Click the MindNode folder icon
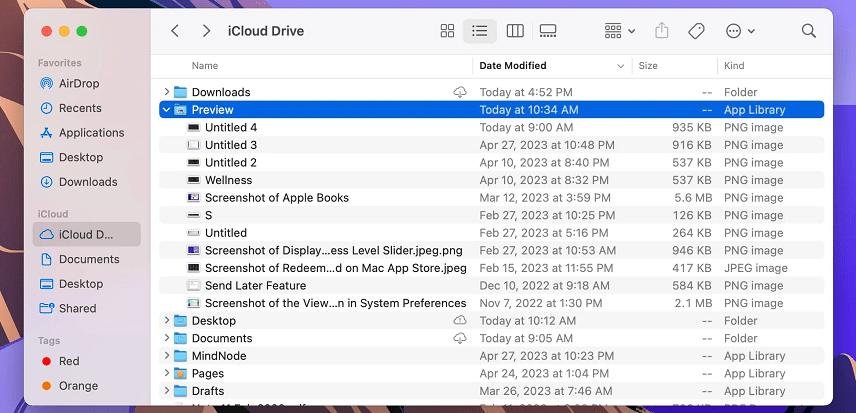 [x=180, y=356]
